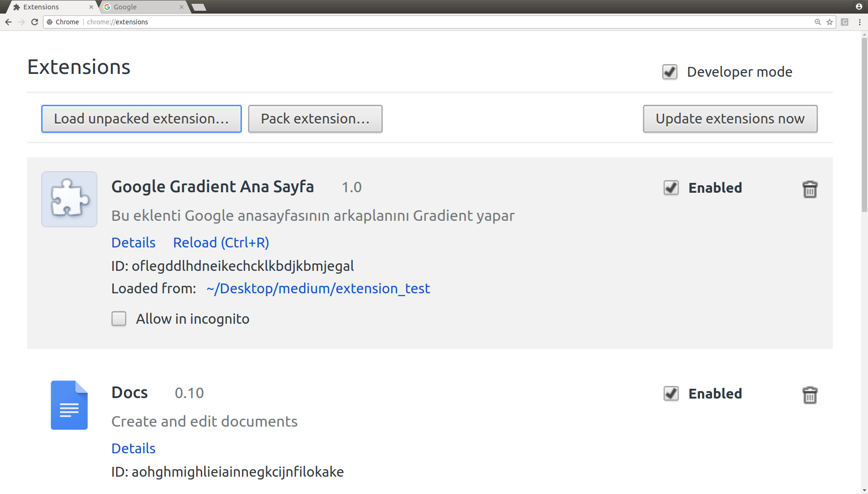Open a new tab
The height and width of the screenshot is (494, 868).
pos(199,7)
